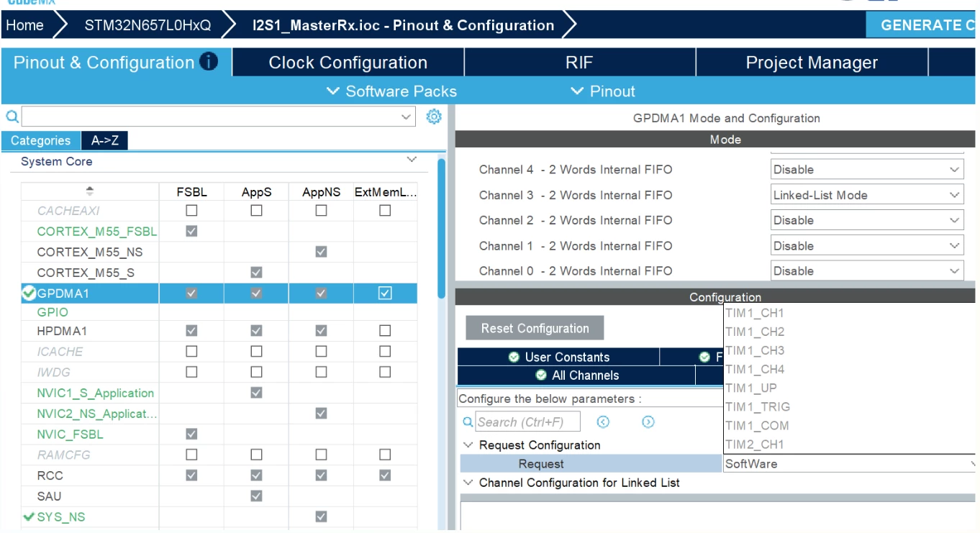Screen dimensions: 980x533
Task: Toggle CACHEAXI FSBL checkbox
Action: [x=191, y=211]
